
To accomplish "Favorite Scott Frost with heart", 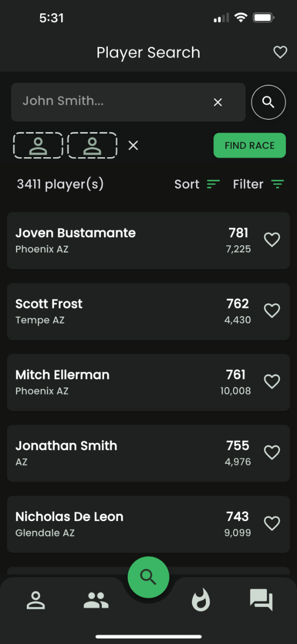I will click(x=272, y=311).
